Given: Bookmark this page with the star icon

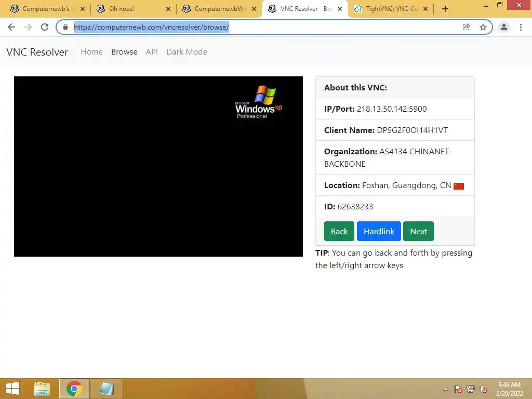Looking at the screenshot, I should point(483,27).
